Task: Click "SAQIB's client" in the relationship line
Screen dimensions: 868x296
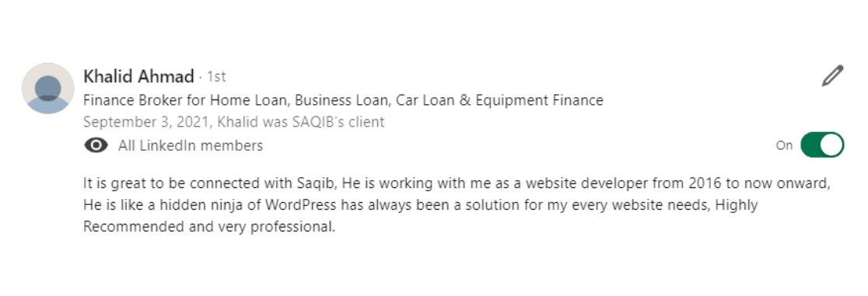Action: [338, 122]
